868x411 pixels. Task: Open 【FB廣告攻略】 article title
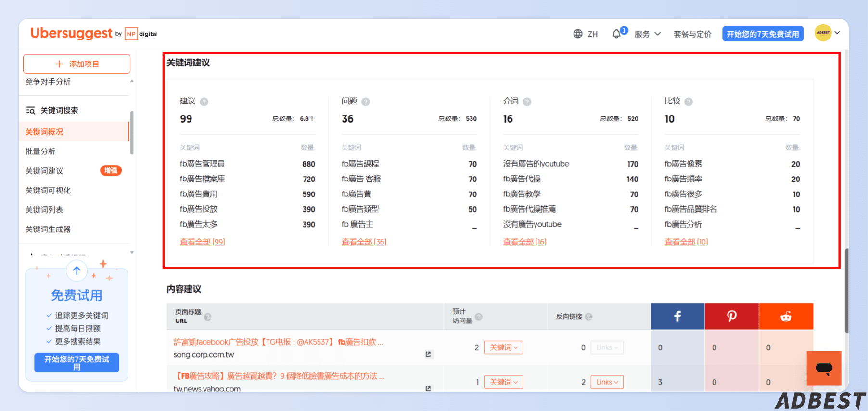tap(279, 376)
